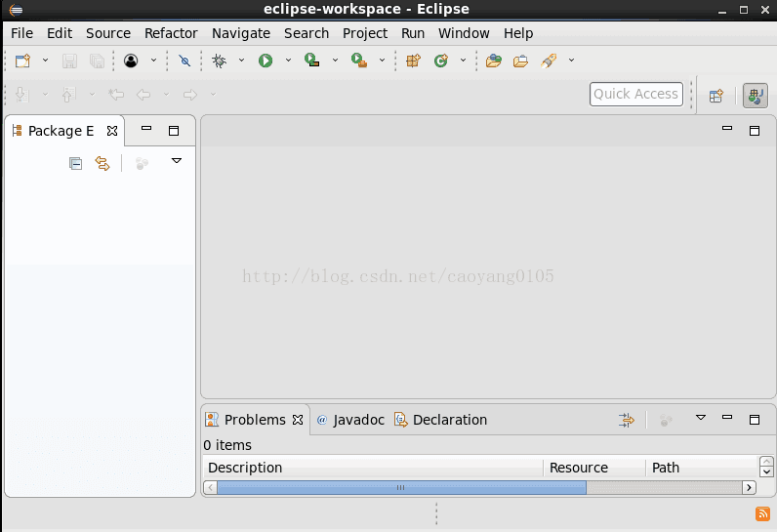
Task: Open the dropdown next to New icon
Action: [45, 61]
